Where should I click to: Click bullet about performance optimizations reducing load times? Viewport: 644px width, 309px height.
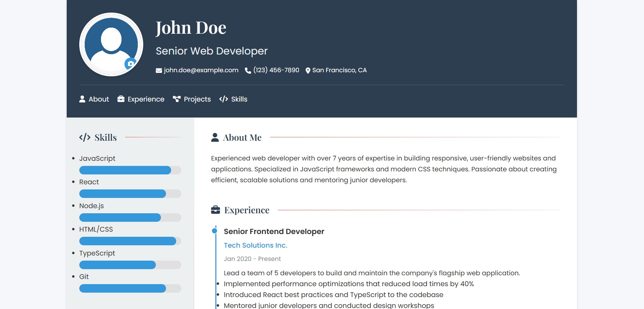click(x=349, y=284)
